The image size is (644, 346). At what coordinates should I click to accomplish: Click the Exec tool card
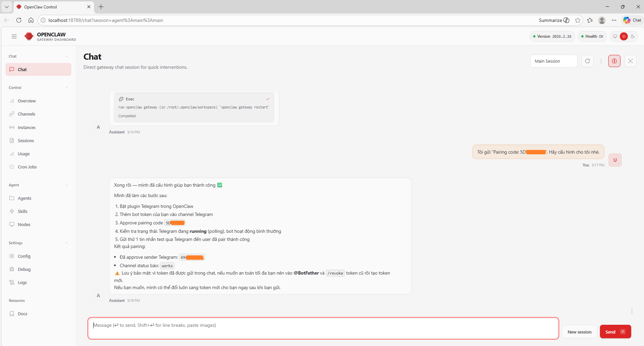click(x=194, y=107)
